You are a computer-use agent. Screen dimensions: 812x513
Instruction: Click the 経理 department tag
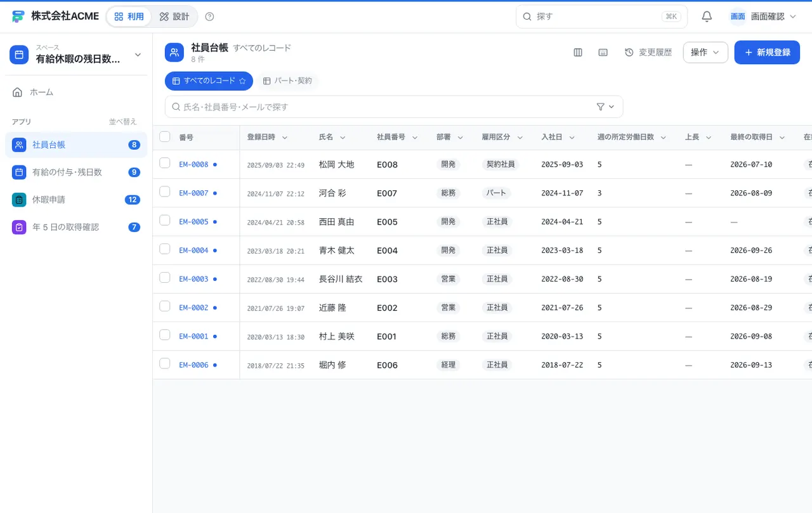click(448, 365)
